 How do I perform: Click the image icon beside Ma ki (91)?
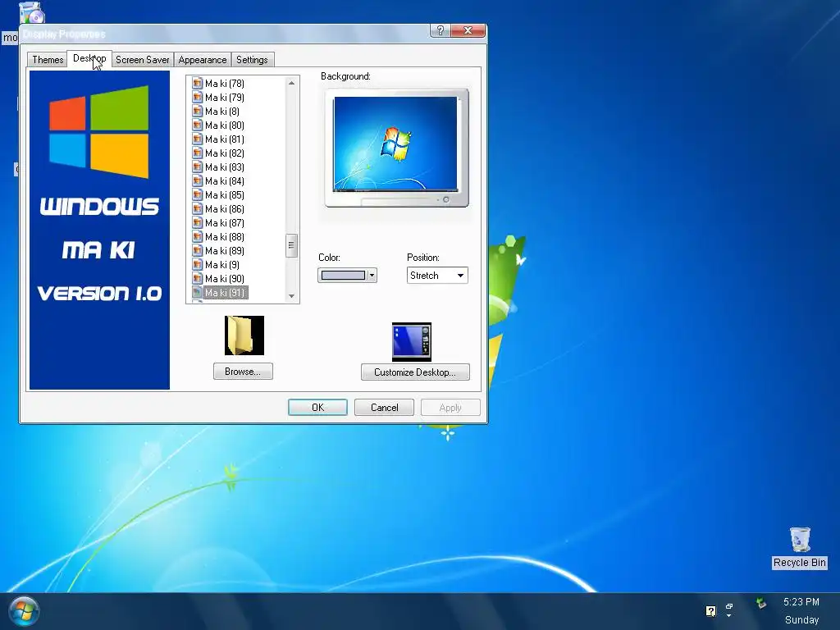tap(197, 293)
